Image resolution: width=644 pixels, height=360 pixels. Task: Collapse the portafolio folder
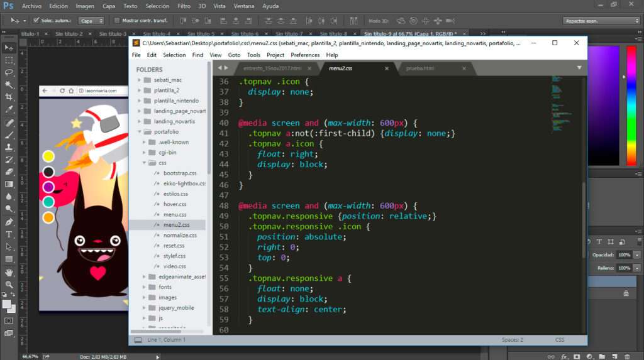[x=139, y=132]
